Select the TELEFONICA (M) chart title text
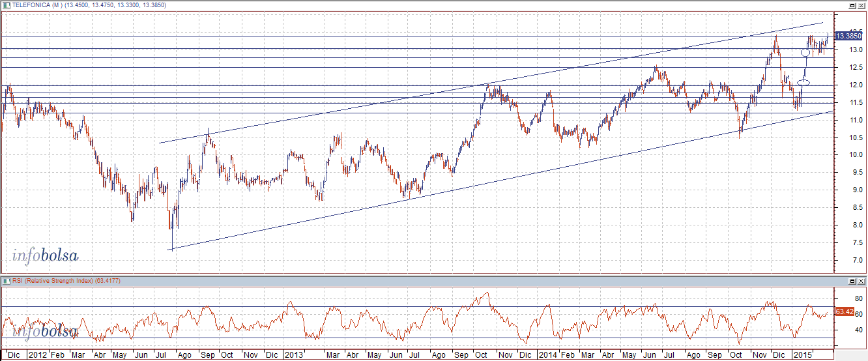This screenshot has height=361, width=868. pos(37,5)
